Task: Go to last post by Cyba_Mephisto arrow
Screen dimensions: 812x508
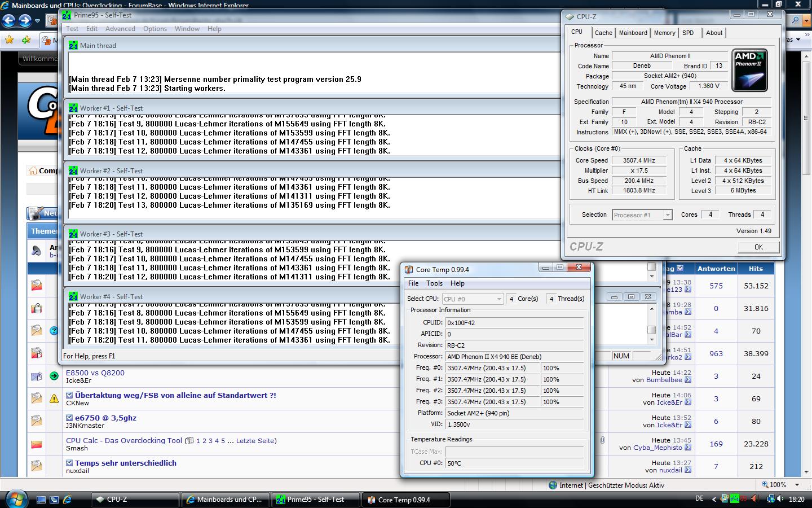Action: [x=688, y=448]
